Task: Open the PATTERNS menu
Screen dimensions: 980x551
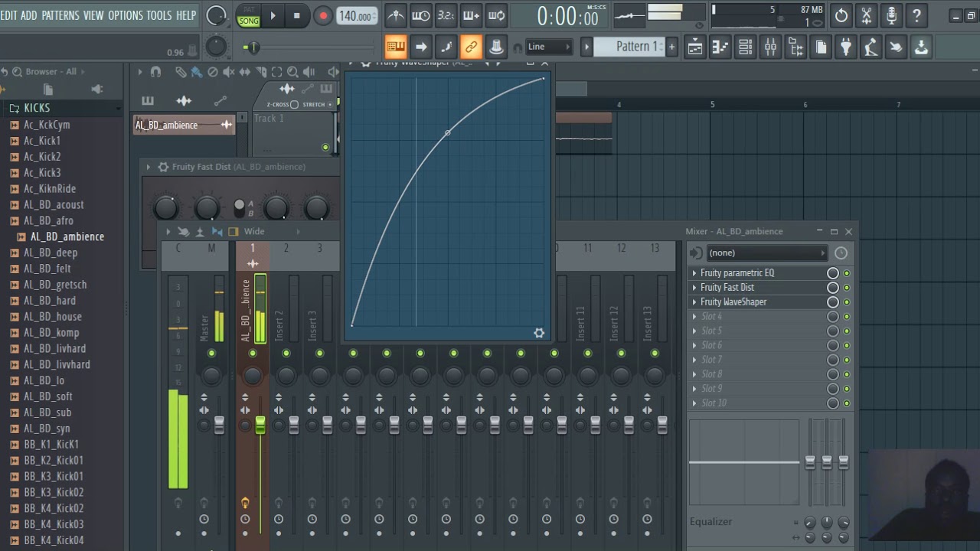Action: (x=60, y=15)
